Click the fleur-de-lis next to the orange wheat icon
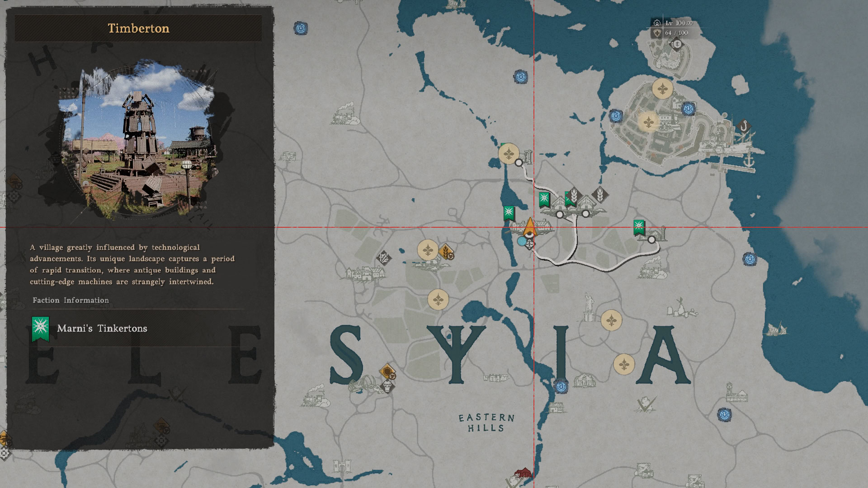 pos(428,250)
